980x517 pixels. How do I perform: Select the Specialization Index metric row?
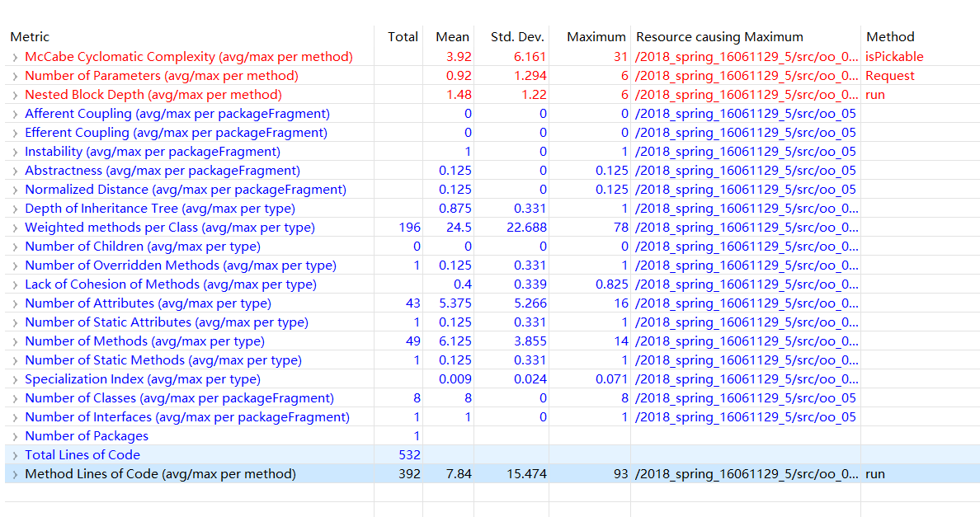click(142, 379)
